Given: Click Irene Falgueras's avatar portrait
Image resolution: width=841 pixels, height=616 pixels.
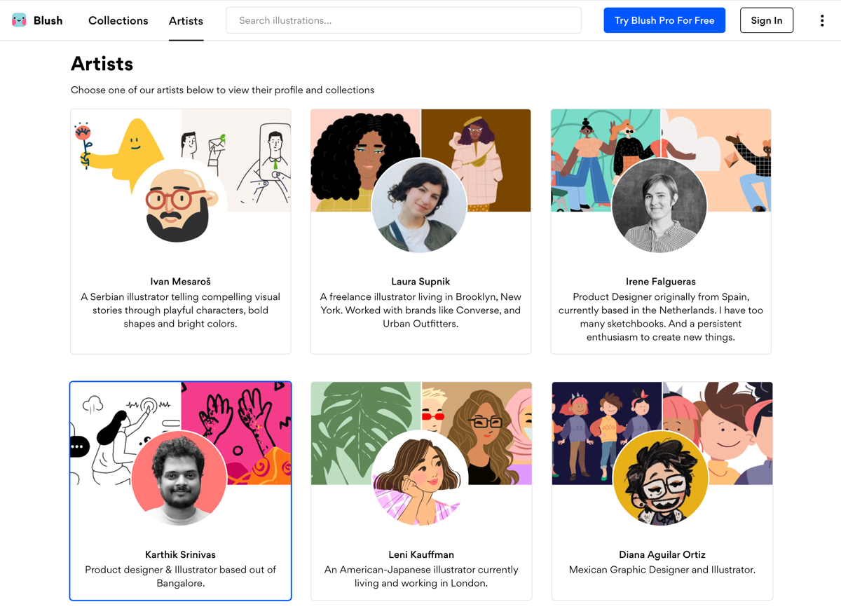Looking at the screenshot, I should tap(659, 206).
